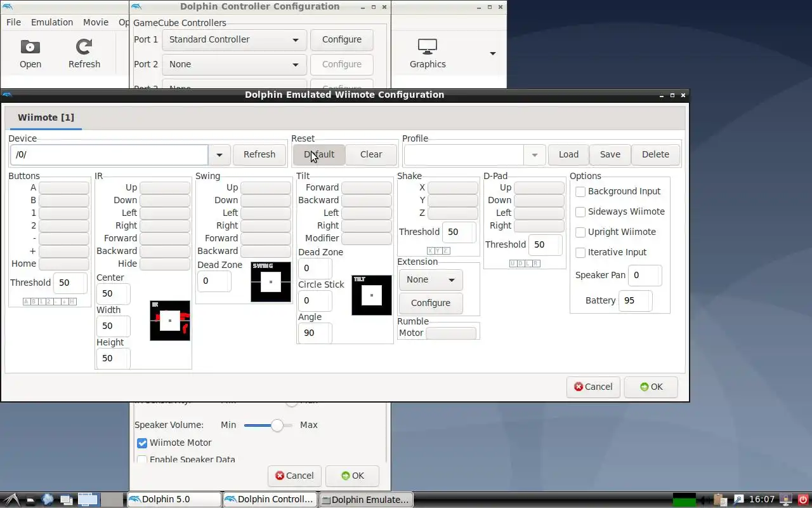Click the Tilt preview thumbnail
The height and width of the screenshot is (508, 812).
(372, 295)
